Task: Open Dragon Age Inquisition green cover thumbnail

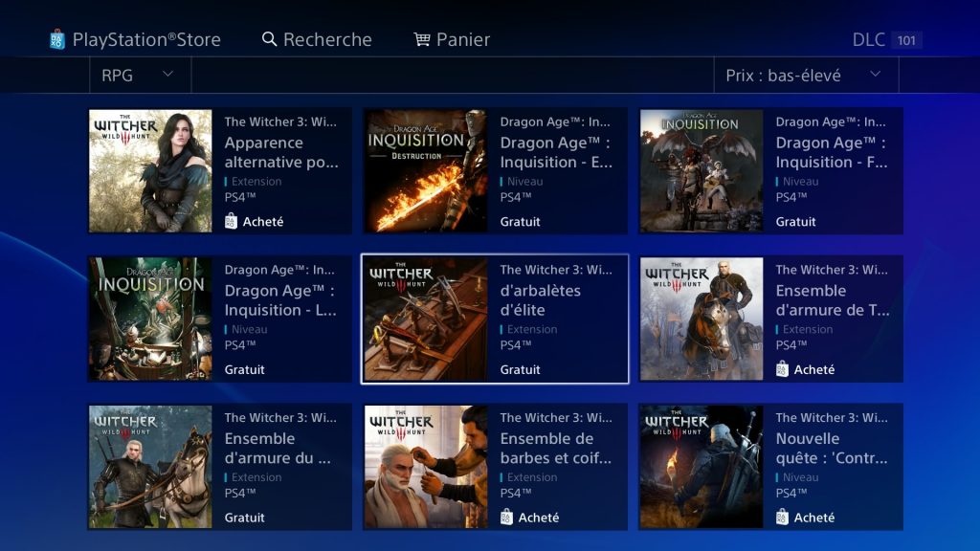Action: (150, 319)
